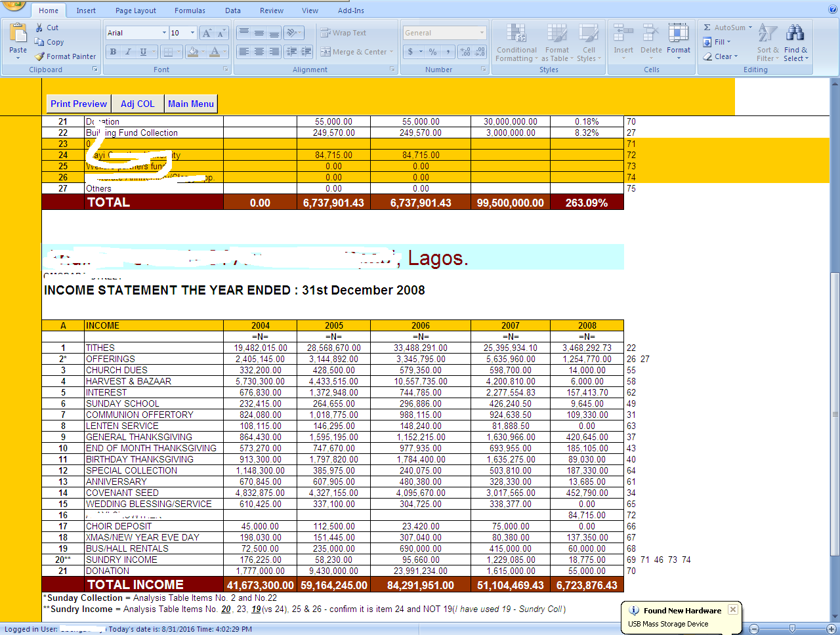
Task: Open the font name Arial dropdown
Action: [x=164, y=33]
